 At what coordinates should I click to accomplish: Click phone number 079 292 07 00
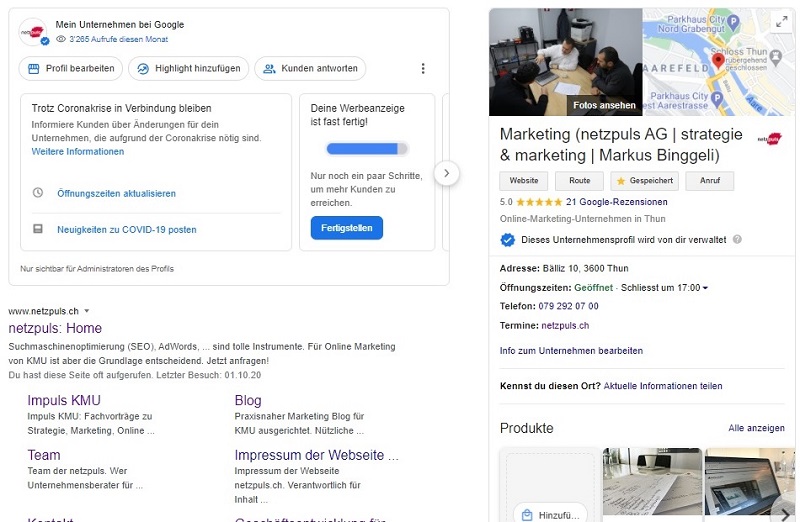(568, 306)
